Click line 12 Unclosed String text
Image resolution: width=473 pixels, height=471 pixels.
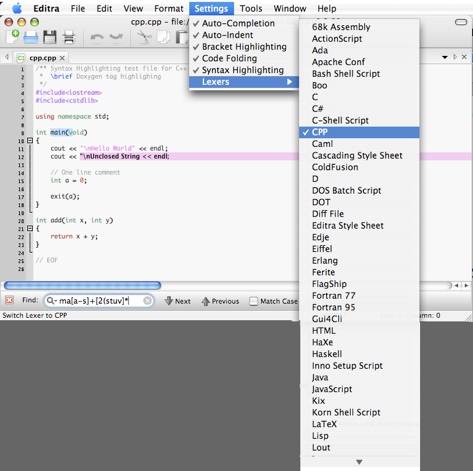124,156
